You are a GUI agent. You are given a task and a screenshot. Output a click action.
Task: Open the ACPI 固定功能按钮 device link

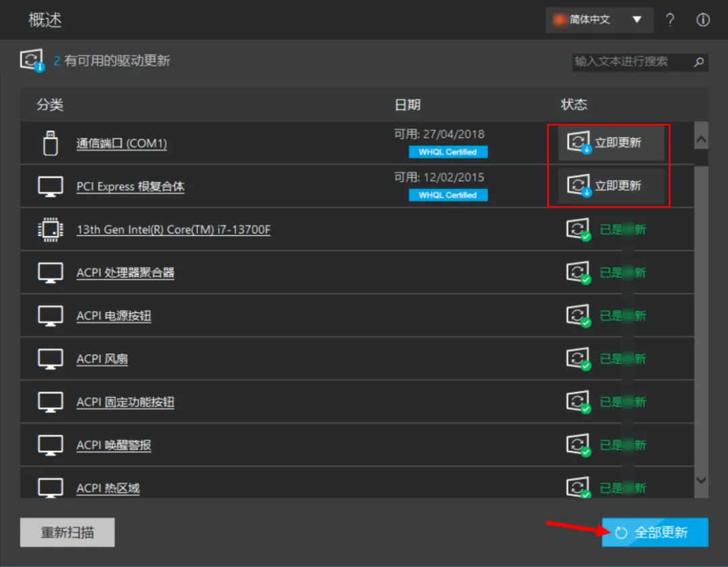pos(125,402)
